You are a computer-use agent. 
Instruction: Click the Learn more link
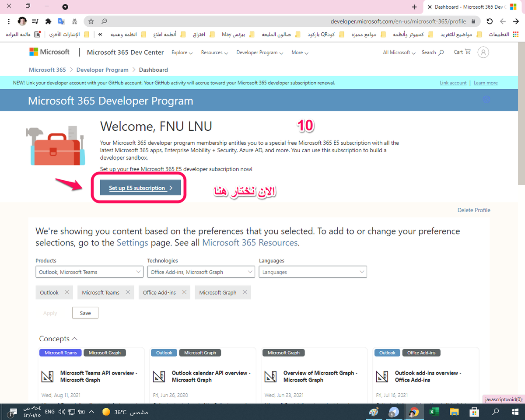click(486, 83)
